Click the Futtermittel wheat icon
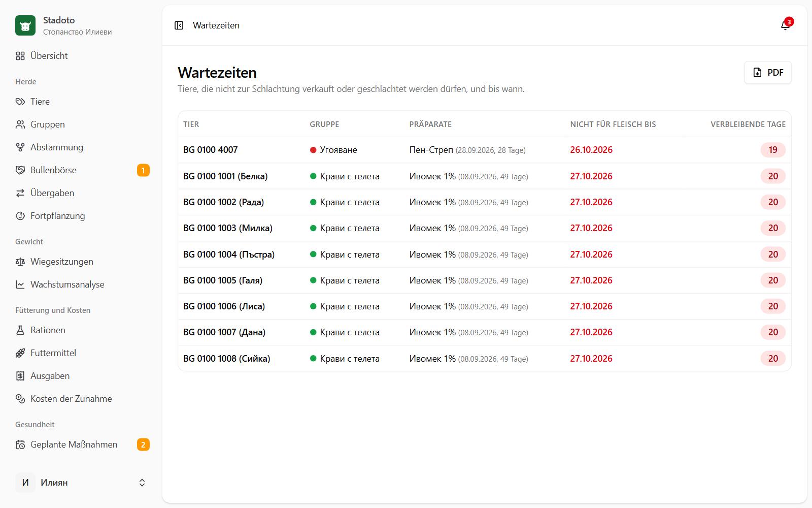 [20, 353]
